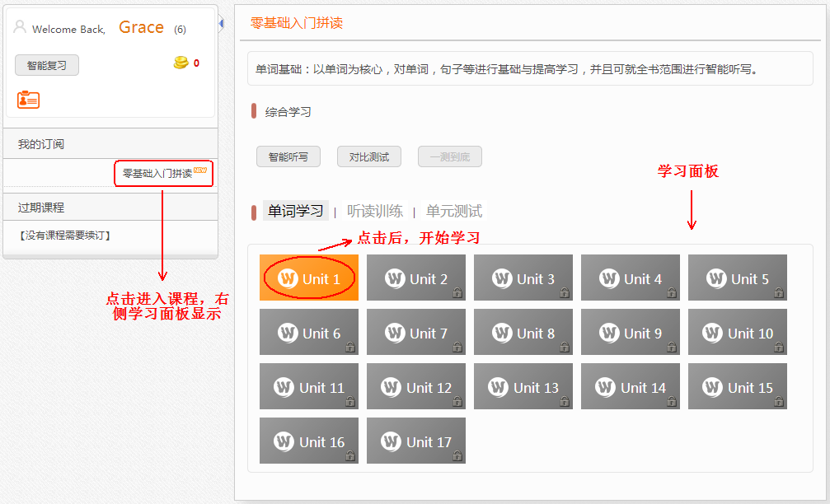This screenshot has height=504, width=830.
Task: Choose the Unit 13 tile
Action: 523,387
